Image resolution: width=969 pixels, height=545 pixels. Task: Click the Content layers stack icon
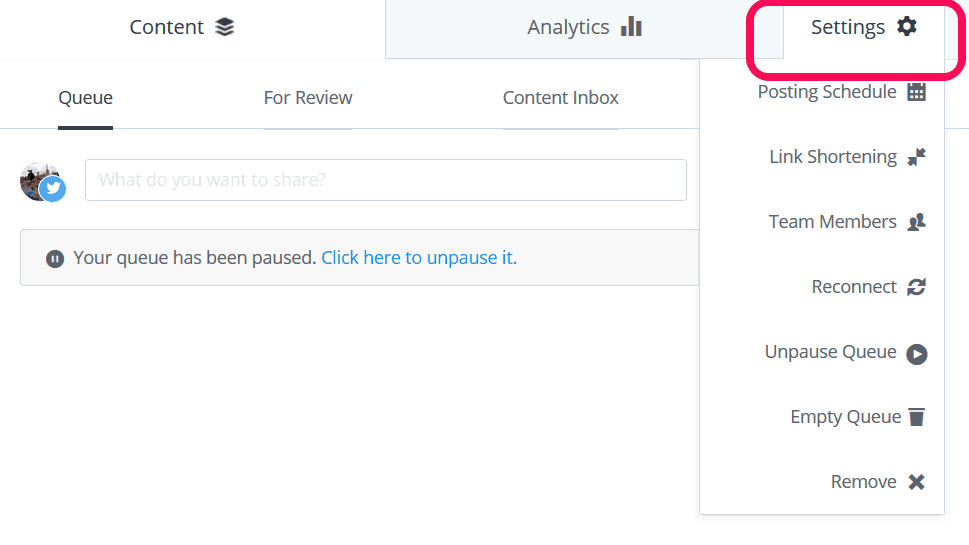(x=224, y=27)
